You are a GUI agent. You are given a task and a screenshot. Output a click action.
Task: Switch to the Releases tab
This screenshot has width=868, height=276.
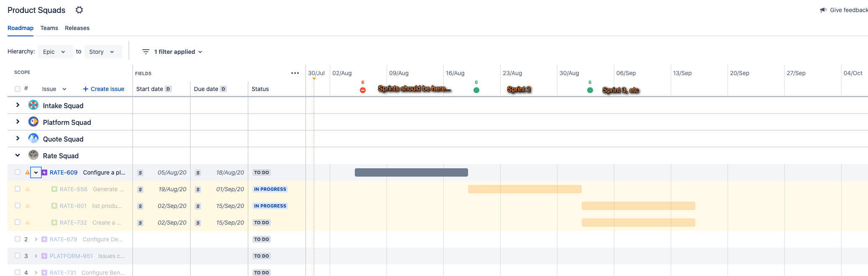[x=77, y=28]
